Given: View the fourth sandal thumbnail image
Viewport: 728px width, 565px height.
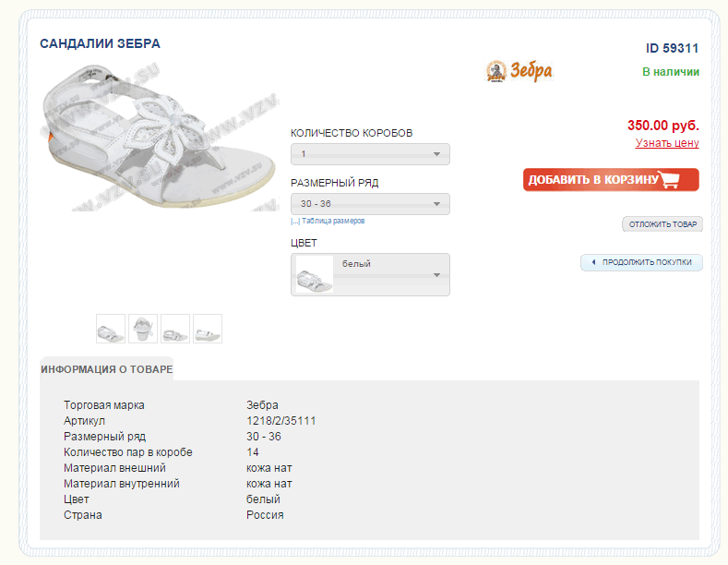Looking at the screenshot, I should point(208,329).
